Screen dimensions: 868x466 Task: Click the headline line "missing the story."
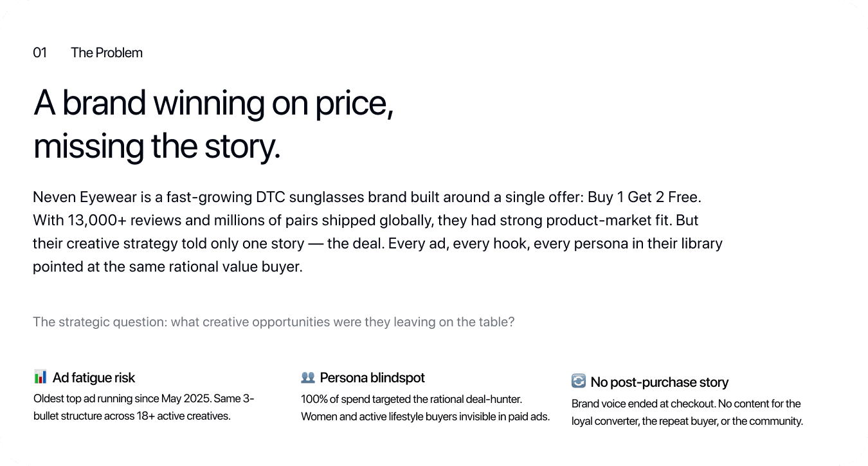pyautogui.click(x=157, y=147)
